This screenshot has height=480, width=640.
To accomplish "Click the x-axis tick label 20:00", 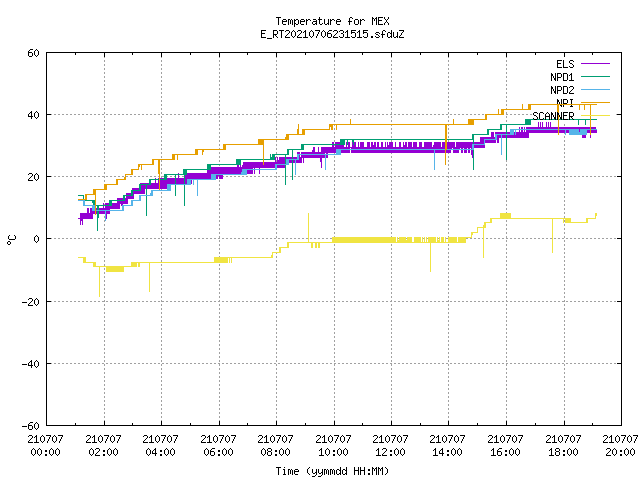I will coord(621,452).
